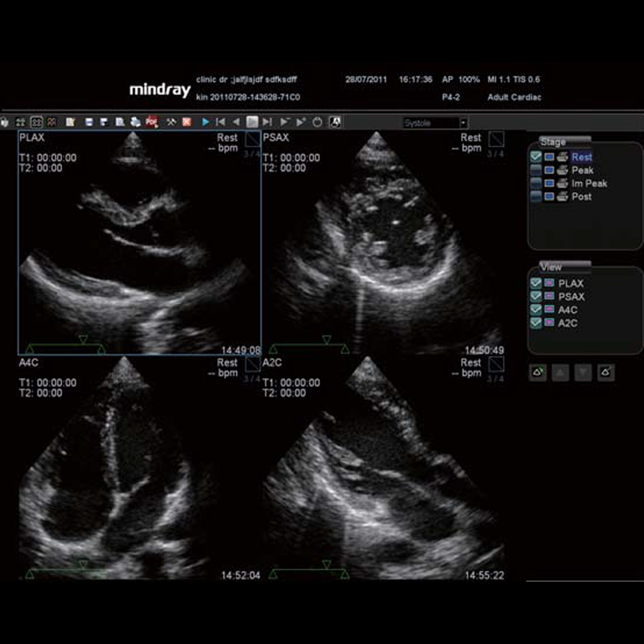Select the Post stage item
This screenshot has height=644, width=644.
click(x=581, y=197)
